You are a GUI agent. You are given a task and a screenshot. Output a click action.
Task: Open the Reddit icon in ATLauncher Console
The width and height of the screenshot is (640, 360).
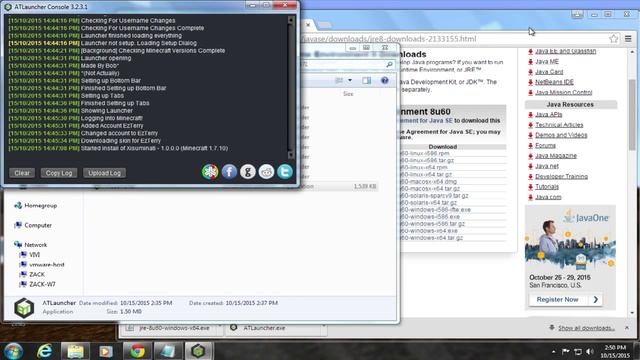(267, 172)
